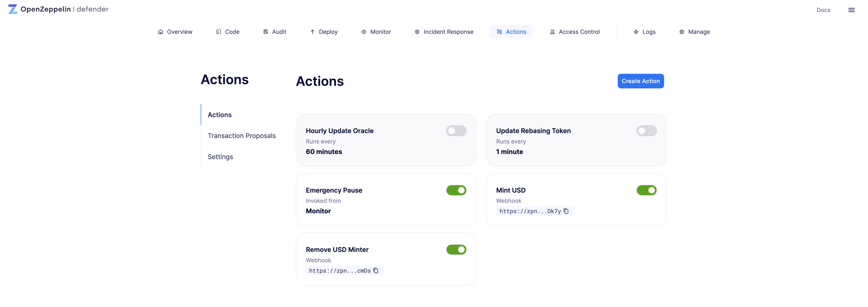This screenshot has height=307, width=868.
Task: Open the Access Control tab
Action: pyautogui.click(x=575, y=32)
